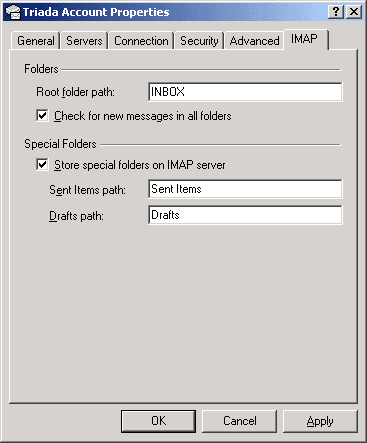Close the Triada Account Properties dialog
367x443 pixels.
coord(354,12)
